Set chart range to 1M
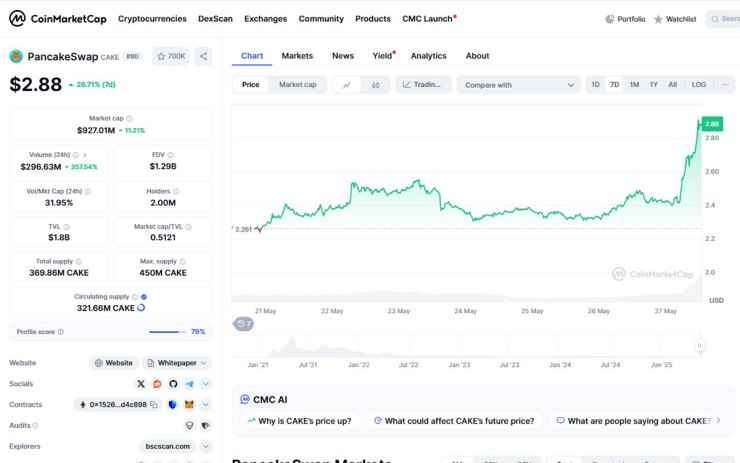The image size is (740, 463). 634,84
